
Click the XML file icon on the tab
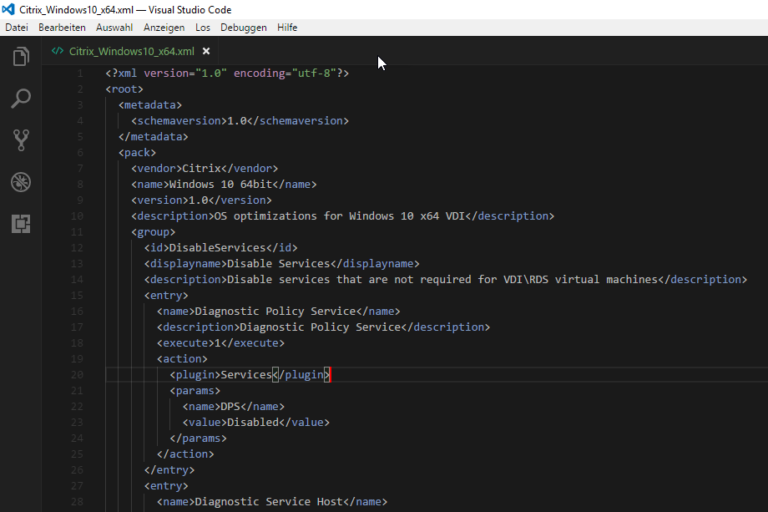(x=58, y=51)
